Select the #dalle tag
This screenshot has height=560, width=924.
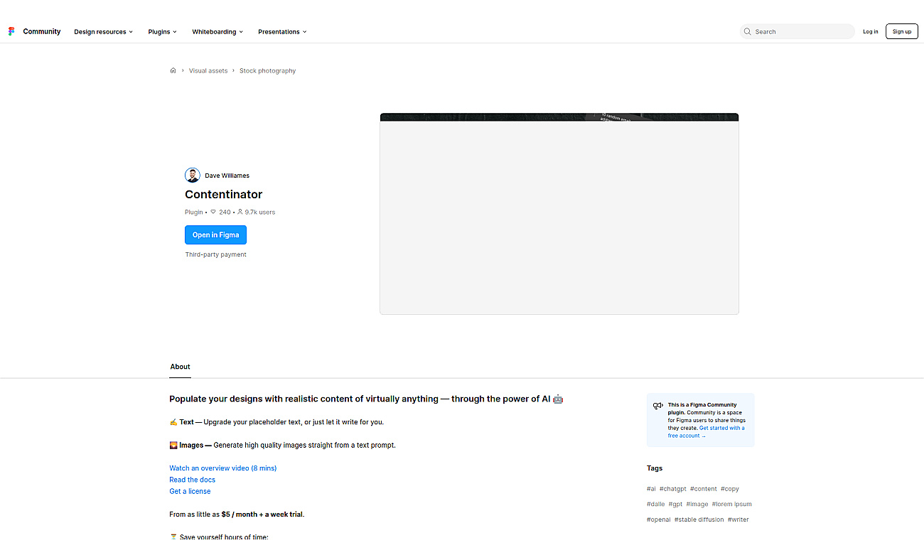pyautogui.click(x=656, y=504)
